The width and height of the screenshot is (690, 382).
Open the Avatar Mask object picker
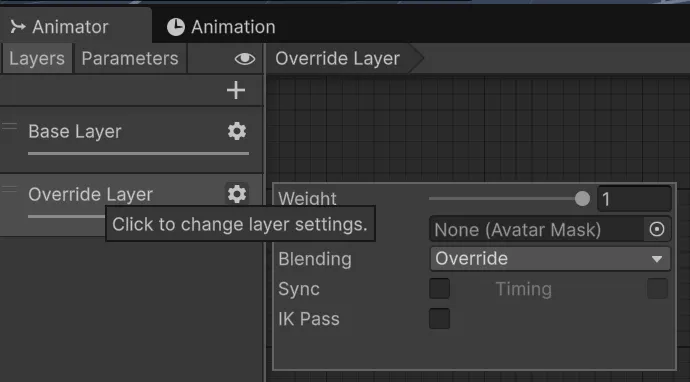pyautogui.click(x=657, y=229)
